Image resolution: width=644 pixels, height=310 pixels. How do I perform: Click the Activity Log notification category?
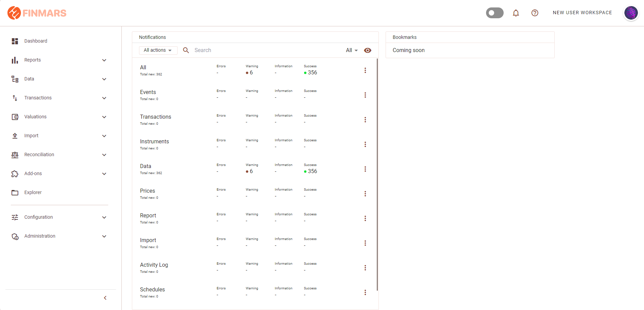[x=154, y=265]
